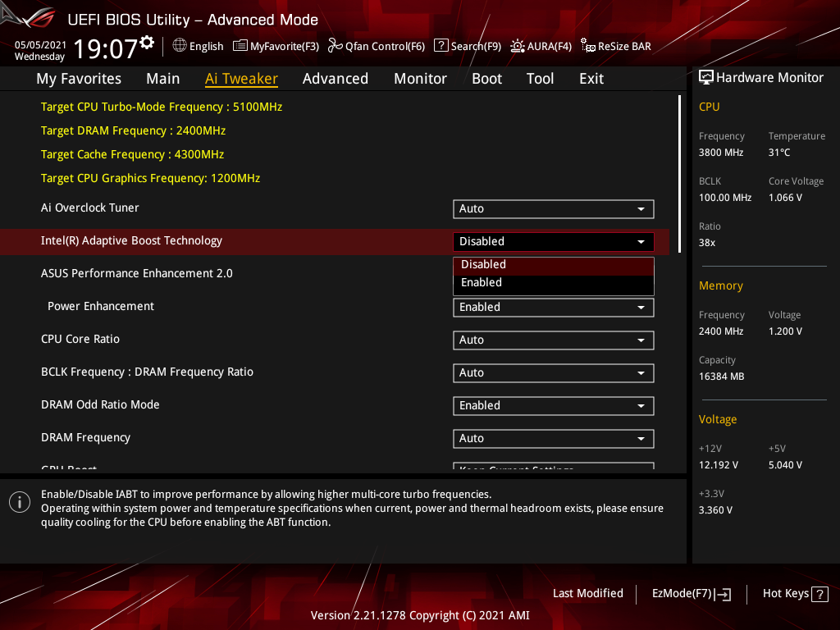This screenshot has height=630, width=840.
Task: Click DRAM Frequency dropdown arrow
Action: [641, 439]
